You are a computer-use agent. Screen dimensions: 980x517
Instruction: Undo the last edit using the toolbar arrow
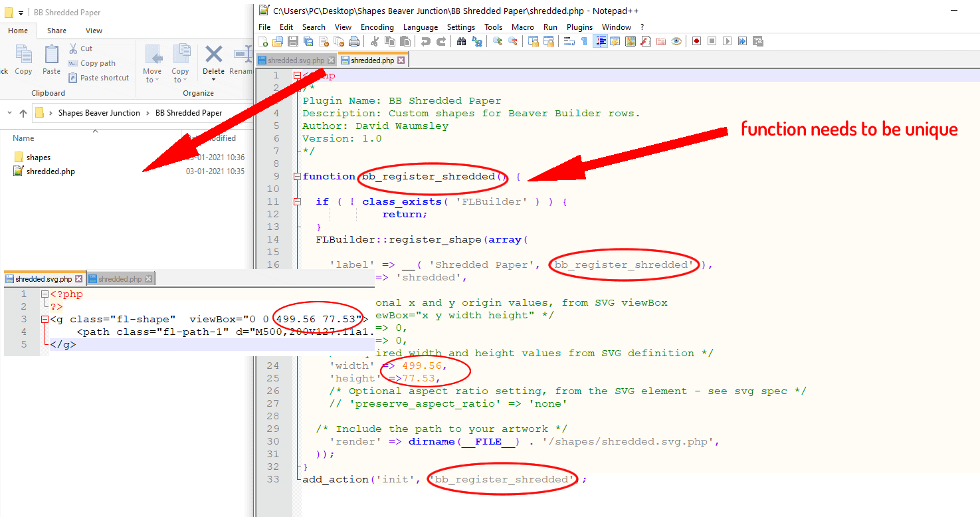click(x=425, y=41)
